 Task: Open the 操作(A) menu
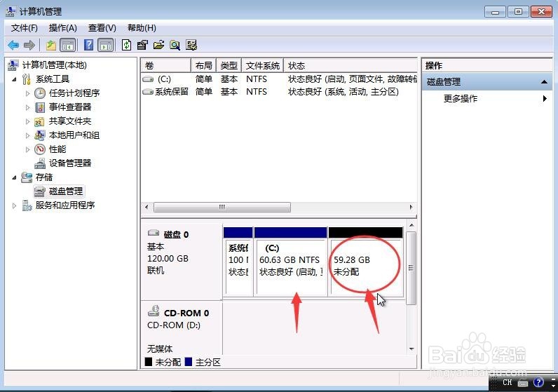(x=62, y=28)
